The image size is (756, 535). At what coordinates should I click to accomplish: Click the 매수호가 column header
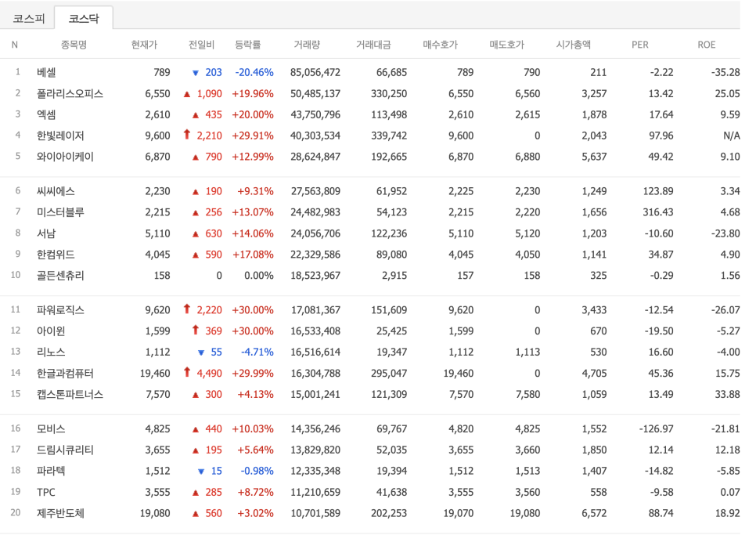440,45
